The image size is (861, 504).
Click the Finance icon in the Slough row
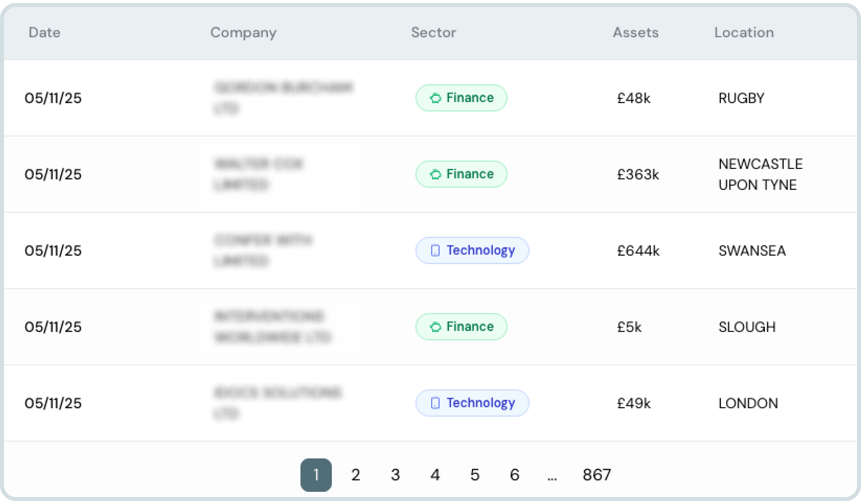coord(435,327)
